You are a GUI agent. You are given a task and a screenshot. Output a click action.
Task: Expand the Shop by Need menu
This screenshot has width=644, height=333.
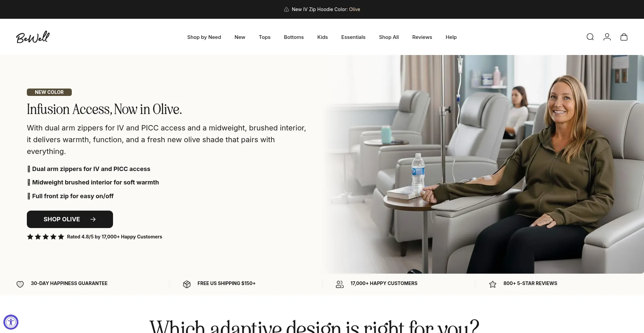204,37
